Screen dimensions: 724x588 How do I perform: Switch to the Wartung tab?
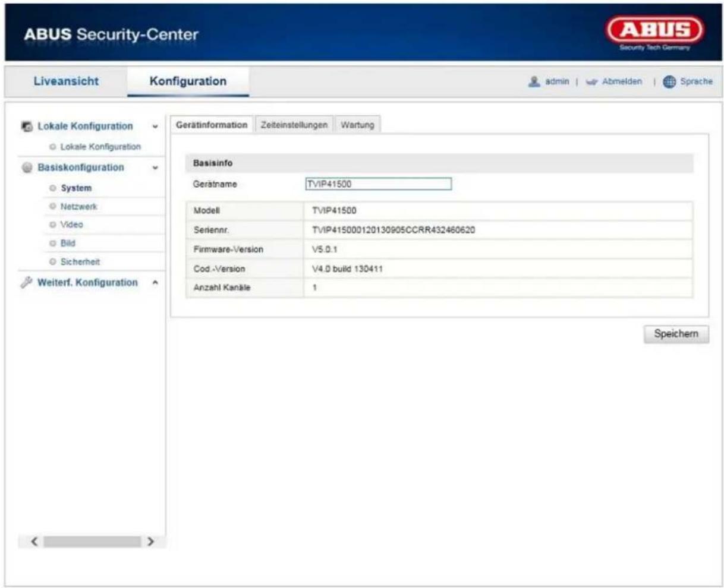(x=357, y=125)
